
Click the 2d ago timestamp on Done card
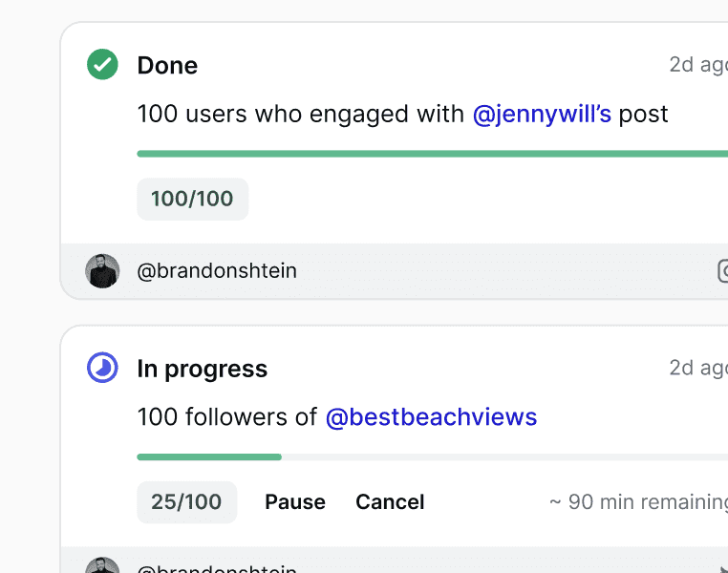click(x=697, y=65)
